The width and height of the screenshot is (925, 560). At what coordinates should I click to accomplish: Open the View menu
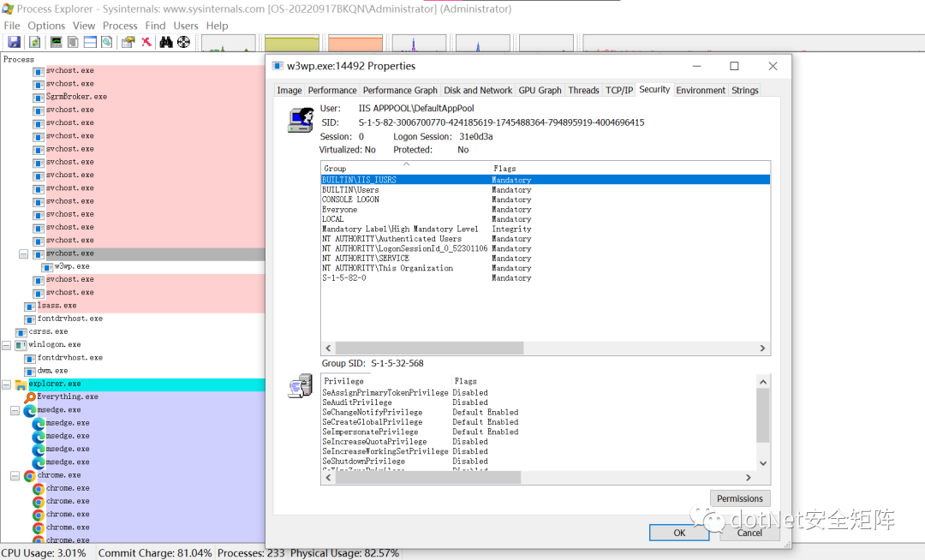click(84, 26)
